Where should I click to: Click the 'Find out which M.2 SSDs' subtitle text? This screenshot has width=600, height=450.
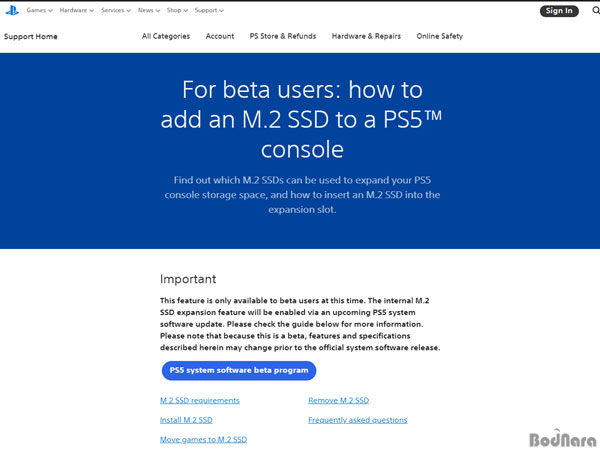[x=302, y=195]
